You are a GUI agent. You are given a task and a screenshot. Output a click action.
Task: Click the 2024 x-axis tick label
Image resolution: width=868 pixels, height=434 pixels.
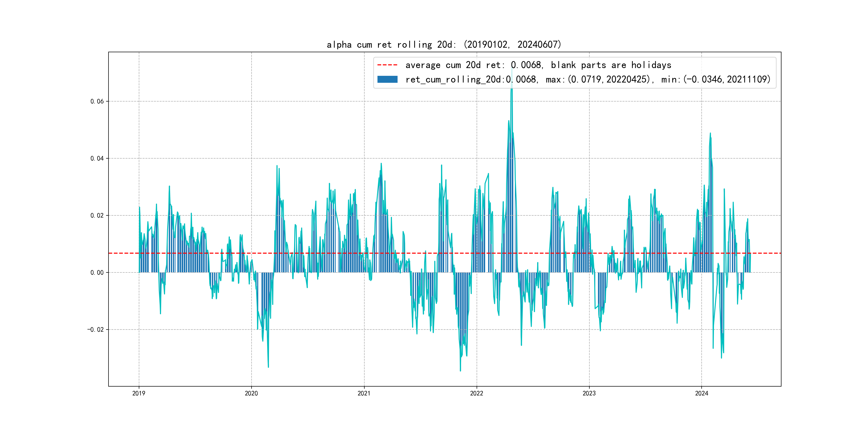702,393
